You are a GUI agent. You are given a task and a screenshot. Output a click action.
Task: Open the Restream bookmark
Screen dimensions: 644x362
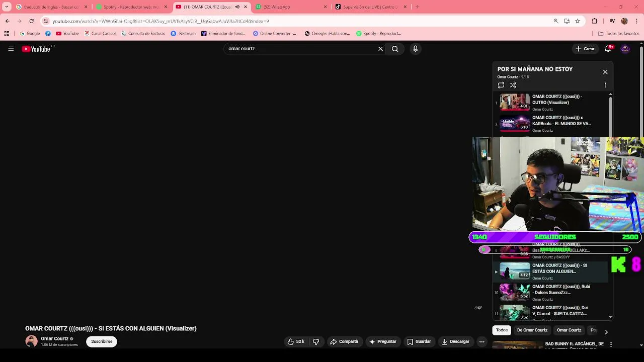183,34
